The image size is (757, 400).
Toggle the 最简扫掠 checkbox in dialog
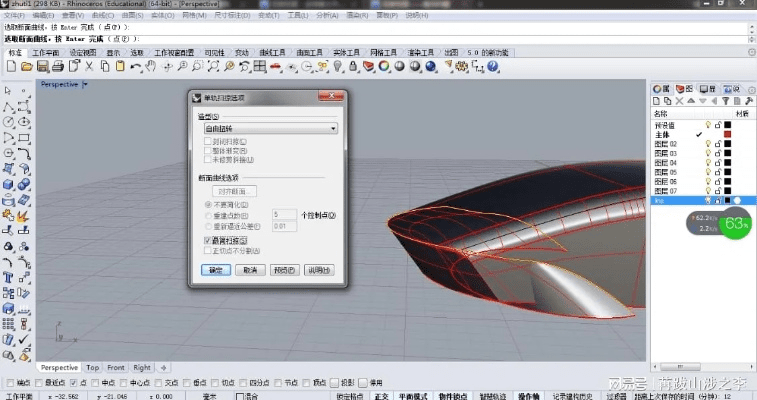pyautogui.click(x=207, y=241)
